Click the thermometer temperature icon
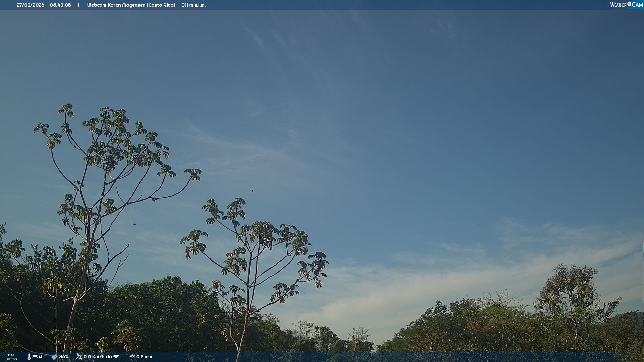 [x=29, y=357]
